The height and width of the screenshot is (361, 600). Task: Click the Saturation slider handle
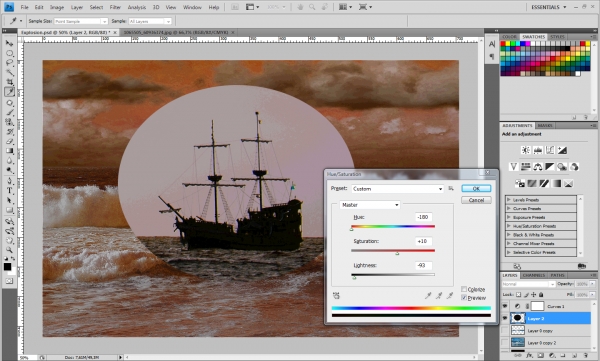[397, 253]
